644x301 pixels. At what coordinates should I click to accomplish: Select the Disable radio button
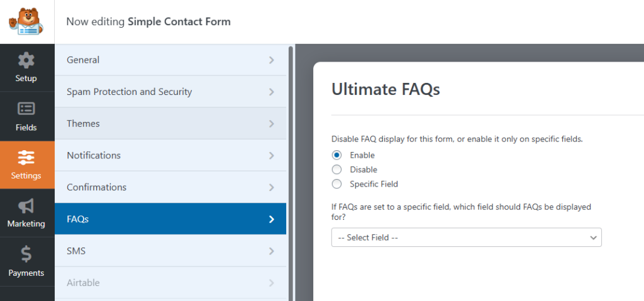click(337, 170)
